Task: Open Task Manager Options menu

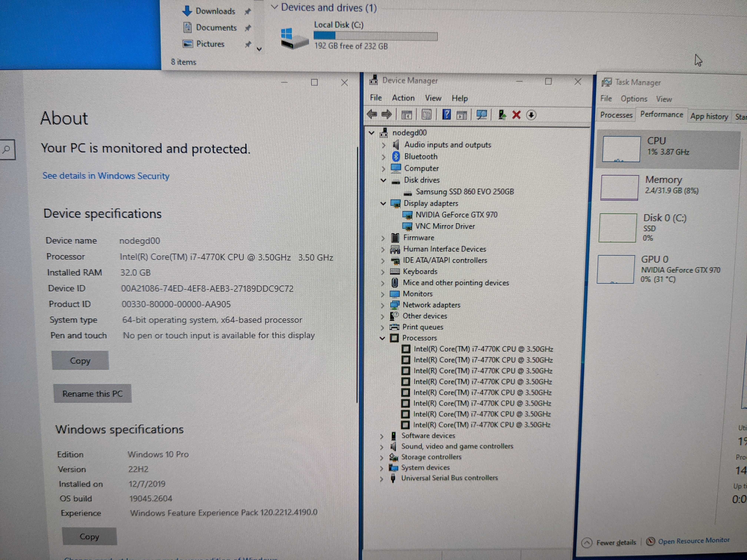Action: [x=634, y=99]
